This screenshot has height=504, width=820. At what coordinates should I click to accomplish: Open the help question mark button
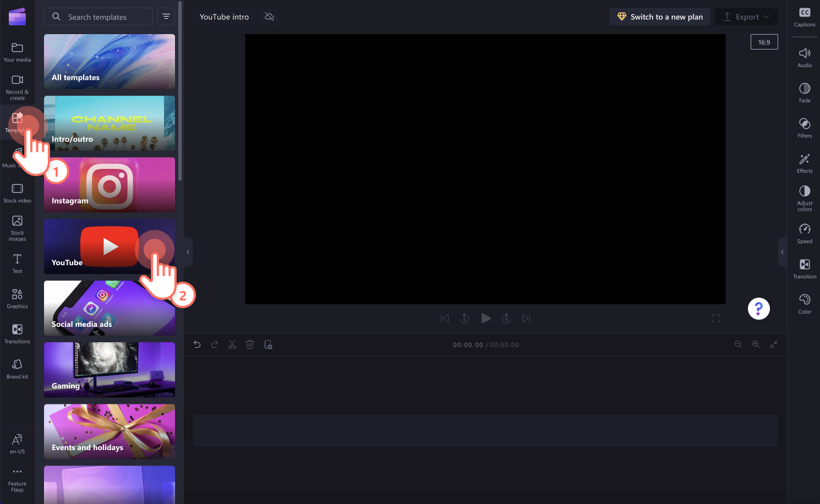coord(758,309)
